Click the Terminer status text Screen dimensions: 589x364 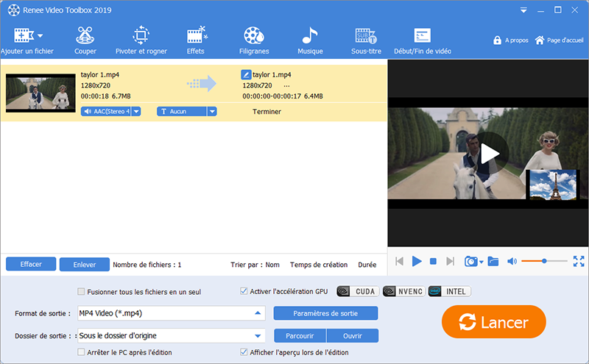point(267,112)
